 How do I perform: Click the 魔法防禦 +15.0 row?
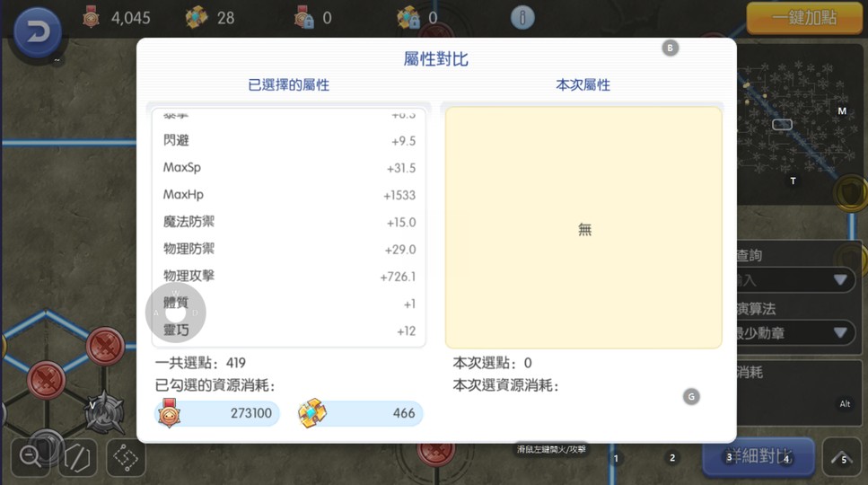(x=289, y=222)
